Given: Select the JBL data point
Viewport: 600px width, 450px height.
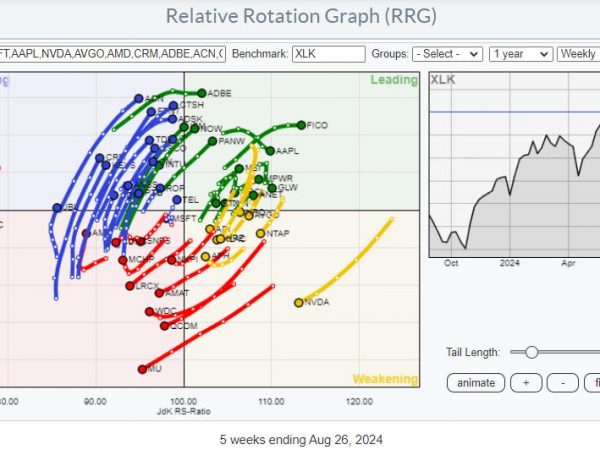Looking at the screenshot, I should point(57,208).
